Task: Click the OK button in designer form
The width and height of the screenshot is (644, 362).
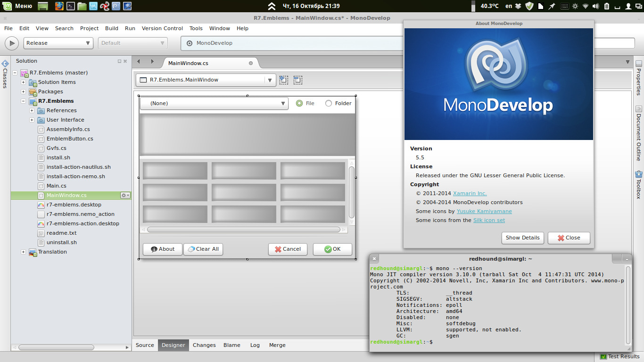Action: coord(332,249)
